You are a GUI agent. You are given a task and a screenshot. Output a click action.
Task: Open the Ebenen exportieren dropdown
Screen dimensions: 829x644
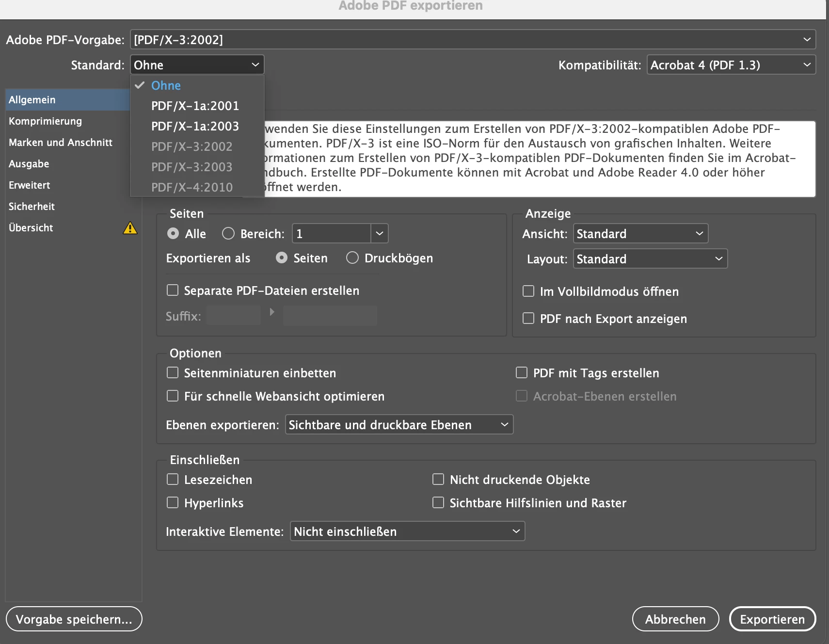coord(399,424)
